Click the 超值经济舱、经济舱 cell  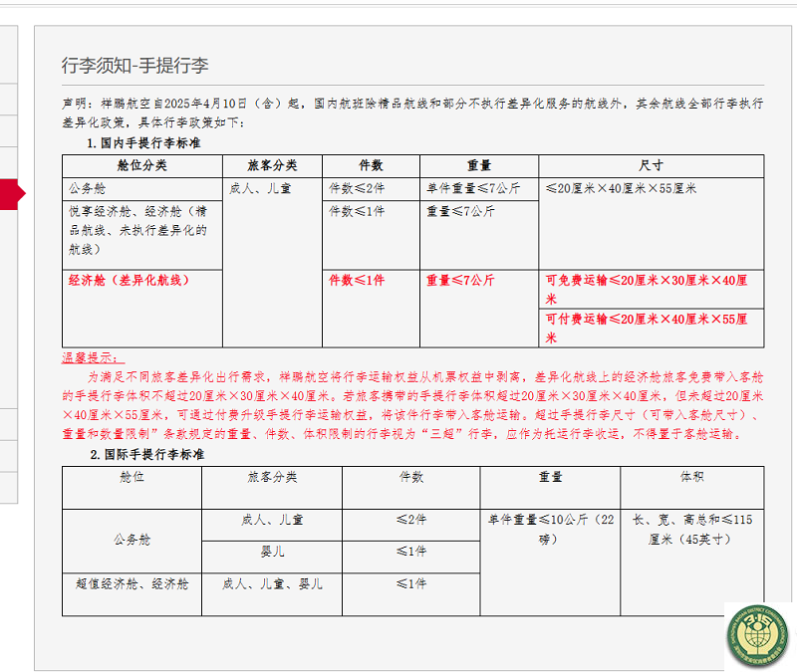(x=133, y=594)
